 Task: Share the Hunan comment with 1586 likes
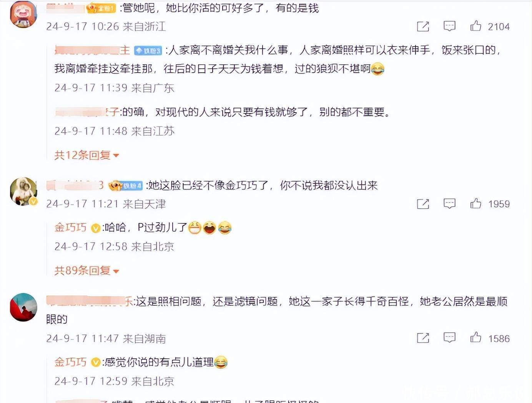pyautogui.click(x=423, y=338)
